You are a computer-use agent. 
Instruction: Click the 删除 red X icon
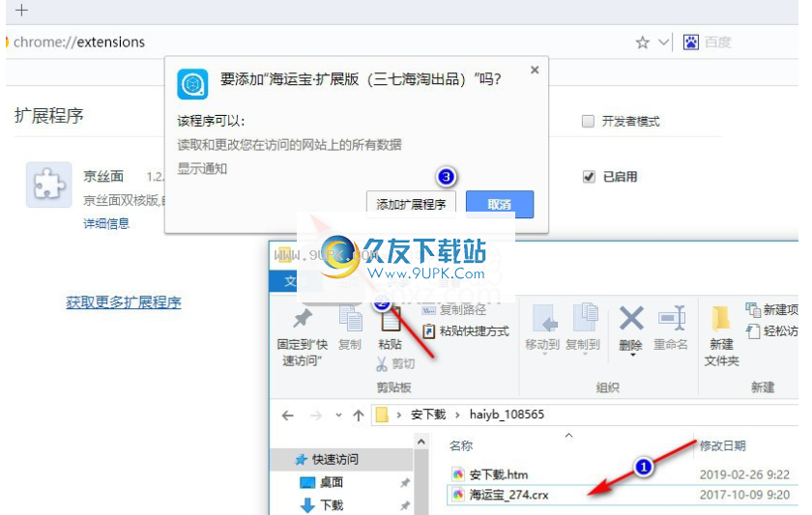click(631, 318)
